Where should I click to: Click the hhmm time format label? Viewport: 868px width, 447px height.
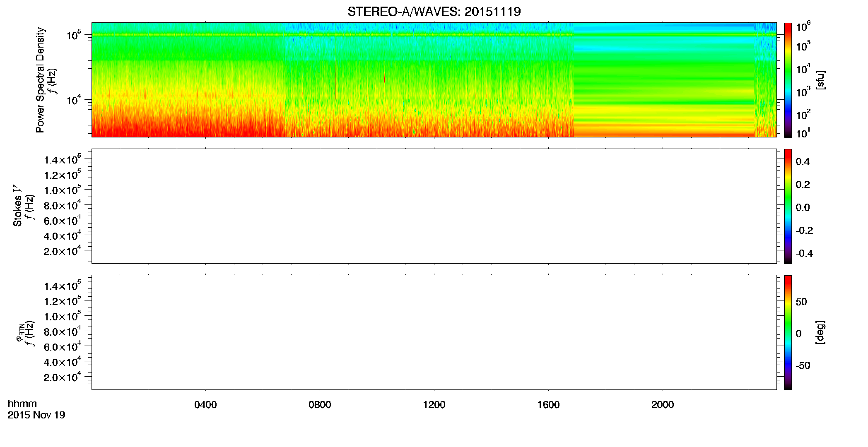tap(22, 404)
